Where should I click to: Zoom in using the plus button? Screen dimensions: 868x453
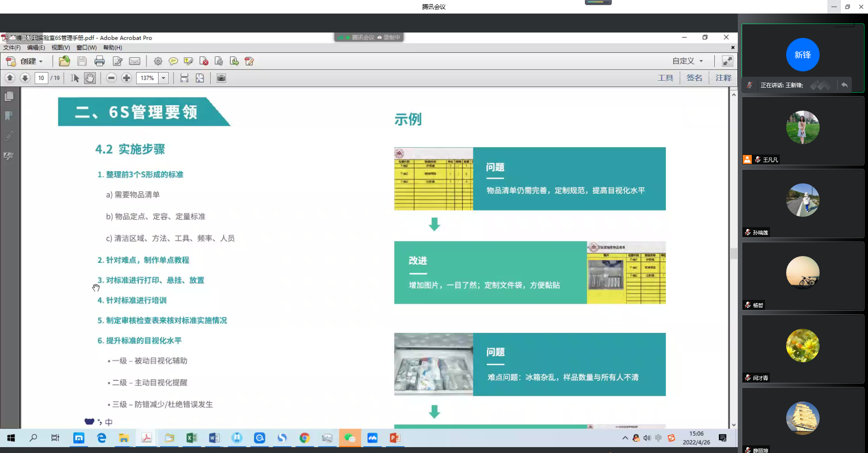click(x=127, y=78)
